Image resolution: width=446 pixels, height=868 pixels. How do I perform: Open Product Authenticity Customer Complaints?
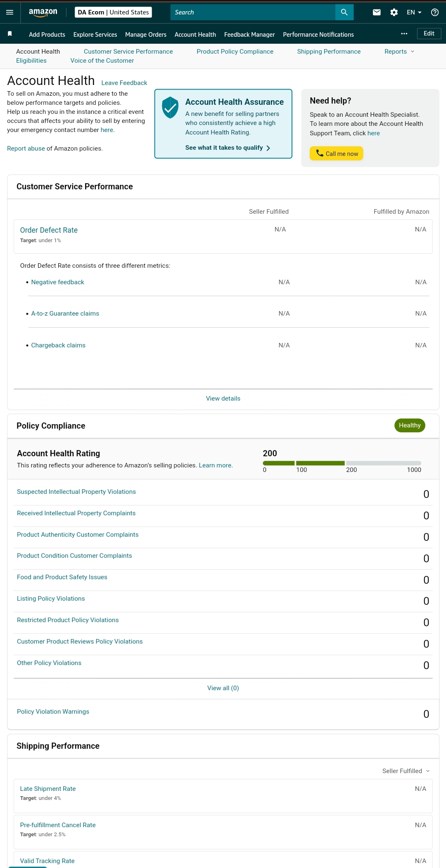click(78, 535)
